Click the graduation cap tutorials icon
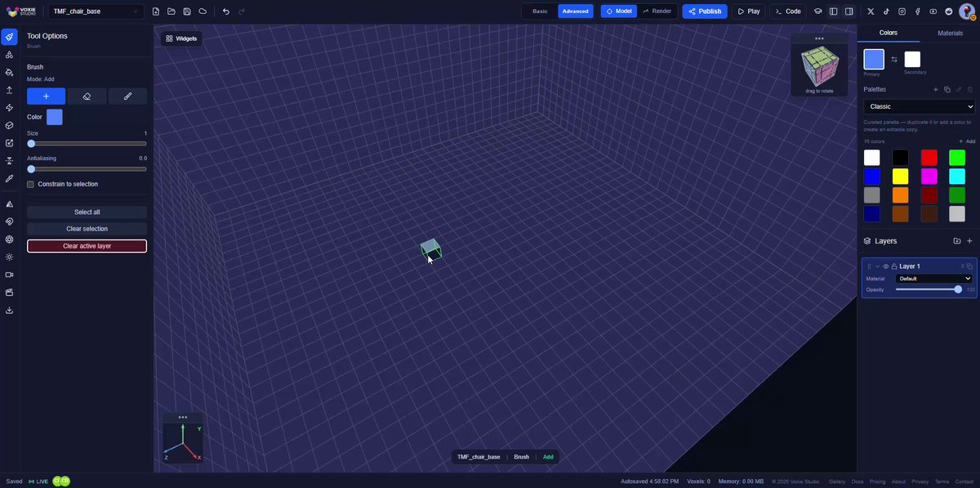The image size is (980, 488). [x=817, y=11]
